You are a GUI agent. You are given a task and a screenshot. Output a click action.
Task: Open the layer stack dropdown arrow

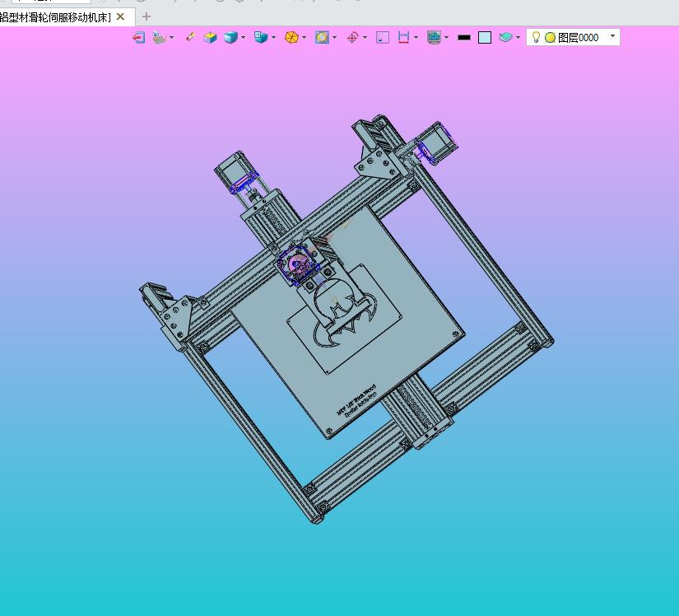(x=518, y=38)
